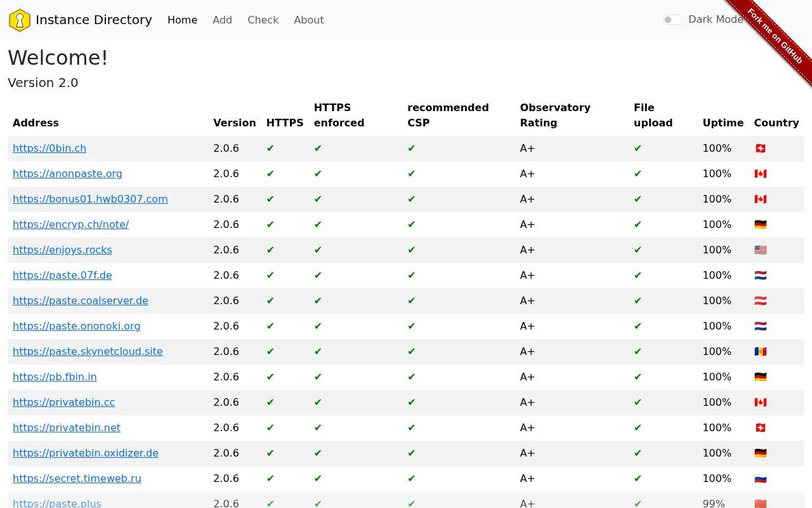Click the Observatory Rating column header

[555, 115]
